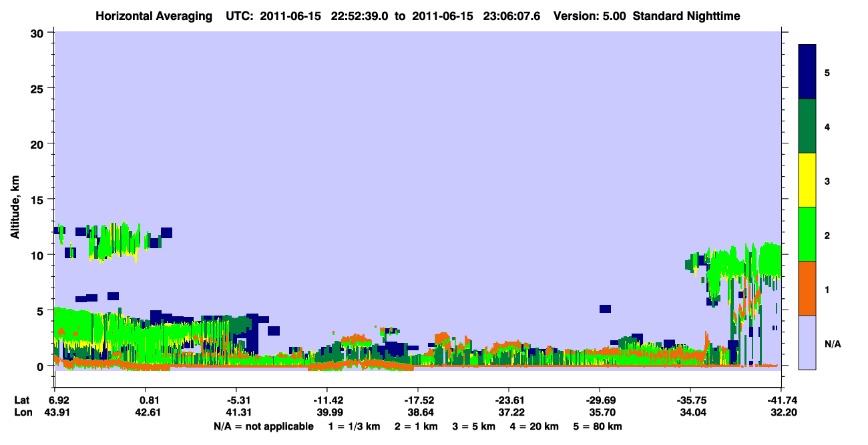This screenshot has width=868, height=445.
Task: Click the '1 = 1/3 km' legend text
Action: coord(355,426)
